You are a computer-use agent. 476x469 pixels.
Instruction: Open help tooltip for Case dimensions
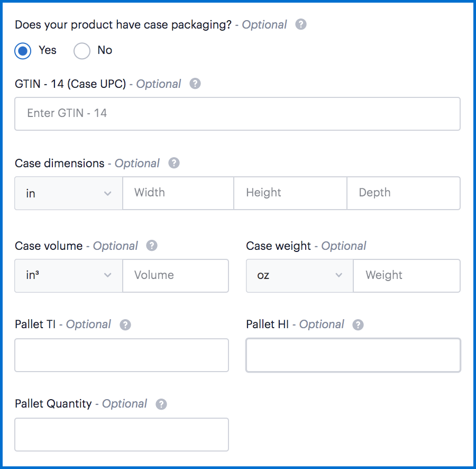click(x=174, y=163)
